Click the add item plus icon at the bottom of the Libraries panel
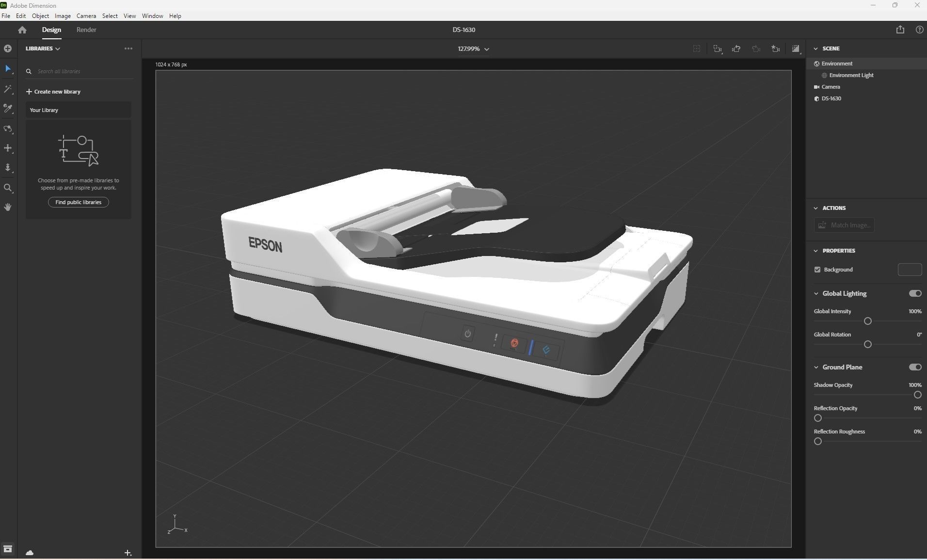The width and height of the screenshot is (927, 560). point(128,553)
